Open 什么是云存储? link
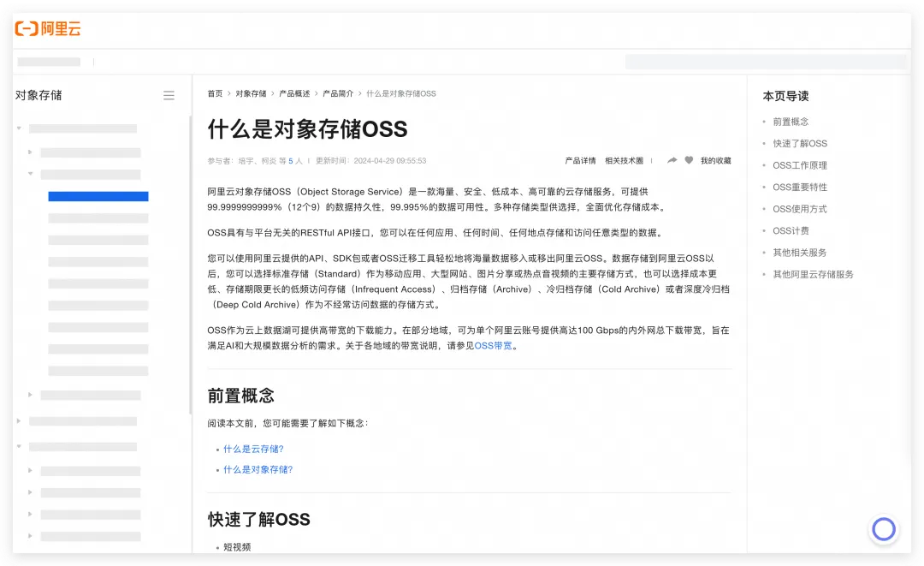This screenshot has height=566, width=924. (253, 449)
